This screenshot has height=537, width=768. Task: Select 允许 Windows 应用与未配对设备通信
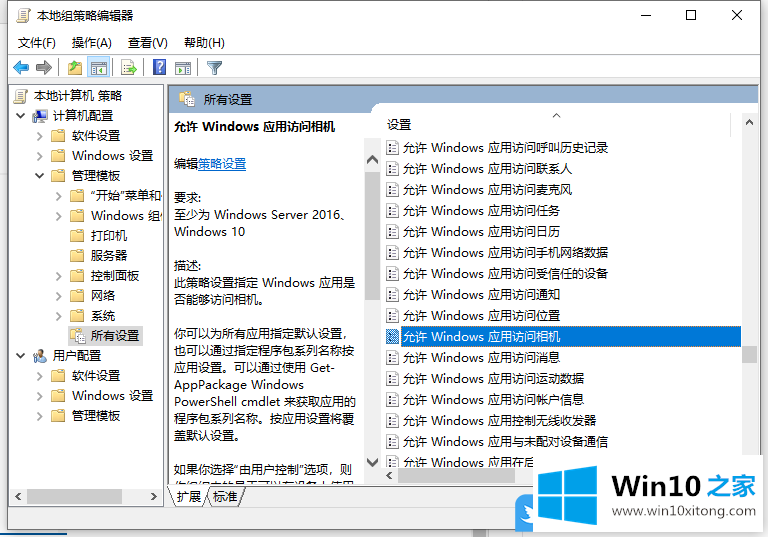505,441
